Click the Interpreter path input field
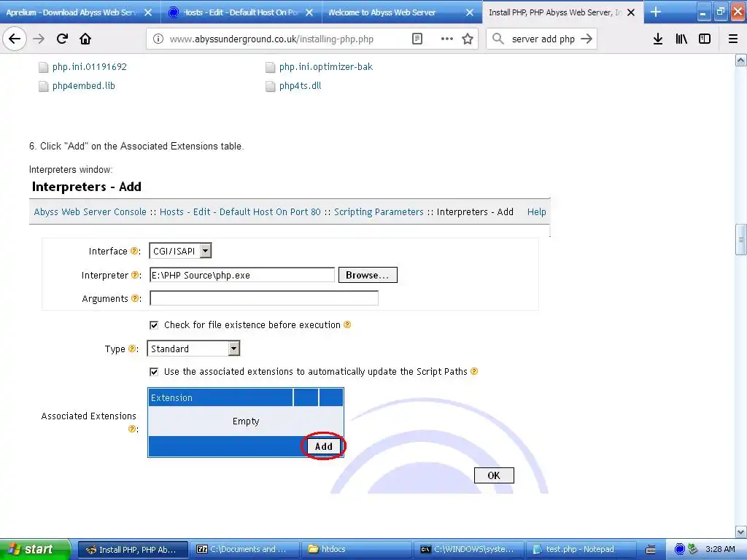The height and width of the screenshot is (560, 747). tap(242, 275)
